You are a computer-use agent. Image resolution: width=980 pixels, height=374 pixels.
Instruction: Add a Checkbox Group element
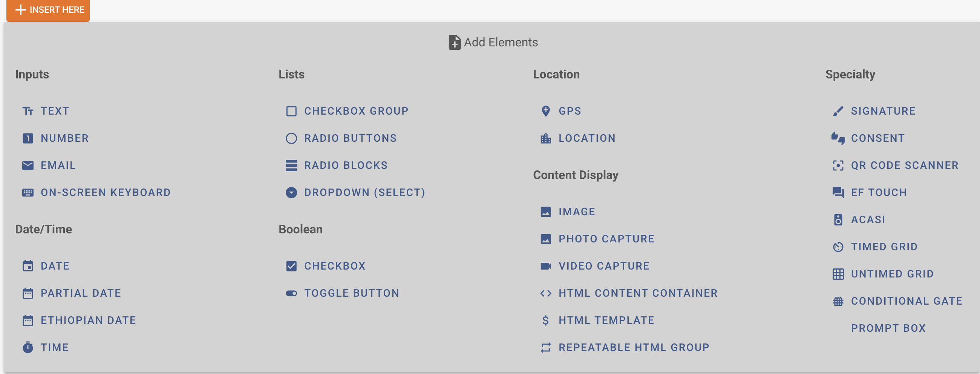[x=347, y=111]
